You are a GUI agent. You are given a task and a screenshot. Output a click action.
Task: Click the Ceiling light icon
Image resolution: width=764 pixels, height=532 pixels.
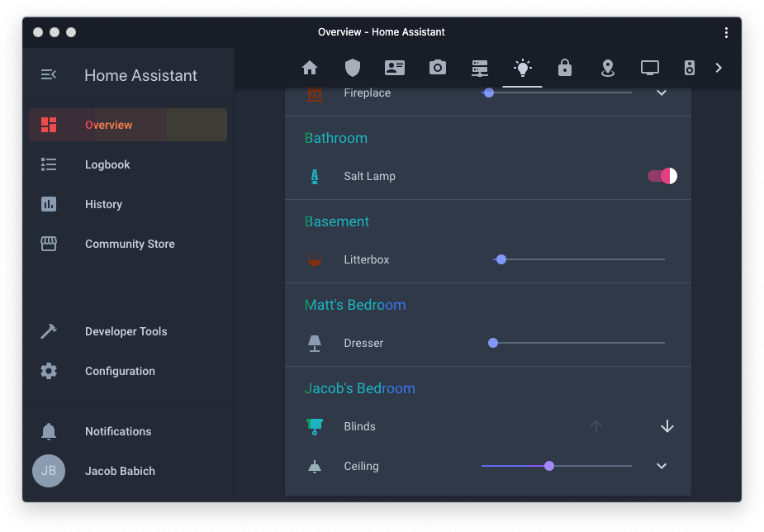pos(315,467)
